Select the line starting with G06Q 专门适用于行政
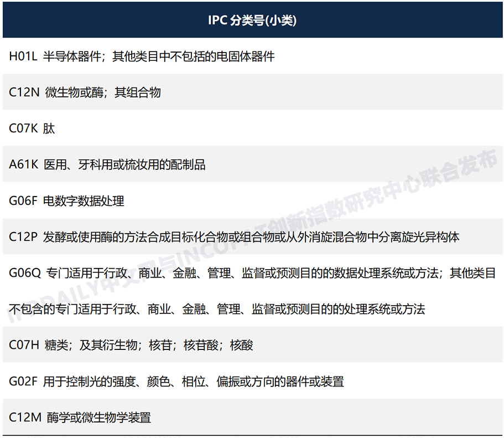 click(252, 273)
